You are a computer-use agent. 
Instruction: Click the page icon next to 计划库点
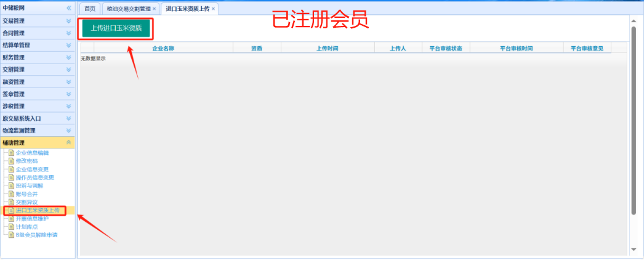pyautogui.click(x=11, y=227)
